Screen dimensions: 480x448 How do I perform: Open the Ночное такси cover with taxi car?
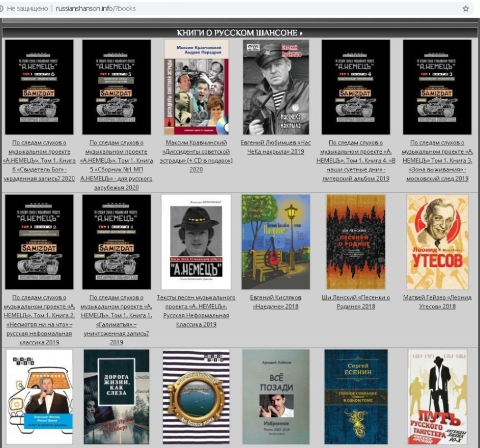tap(39, 397)
